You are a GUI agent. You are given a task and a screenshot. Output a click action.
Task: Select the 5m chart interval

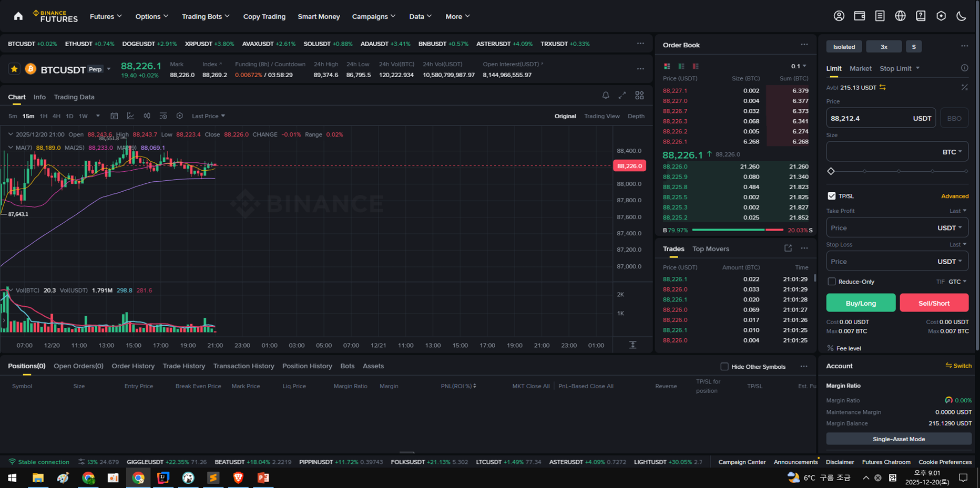pyautogui.click(x=13, y=116)
